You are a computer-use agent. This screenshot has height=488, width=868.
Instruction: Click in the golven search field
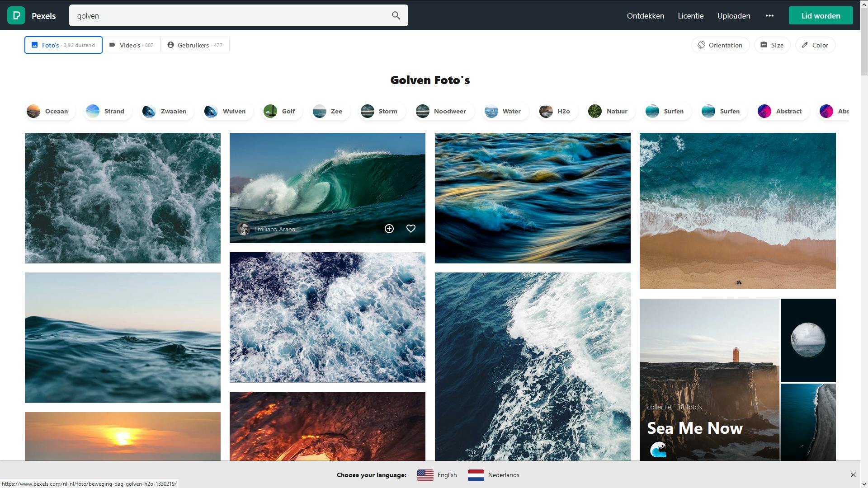coord(226,16)
